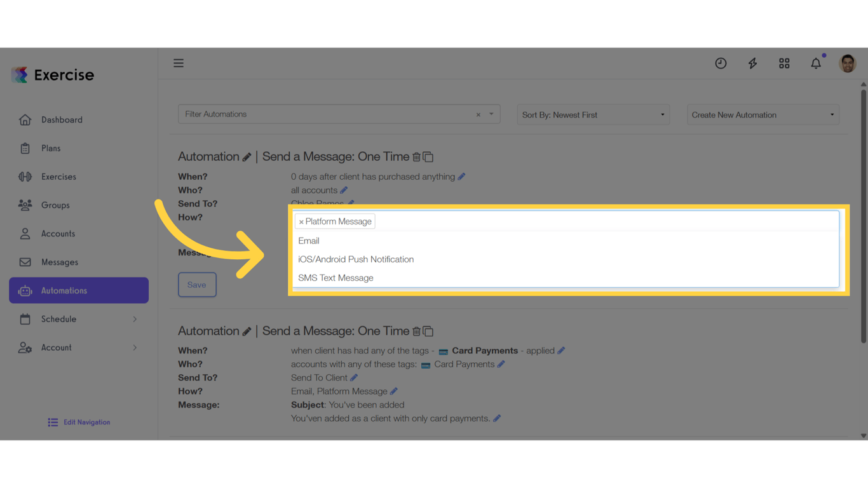
Task: Click the notifications bell icon
Action: pyautogui.click(x=816, y=63)
